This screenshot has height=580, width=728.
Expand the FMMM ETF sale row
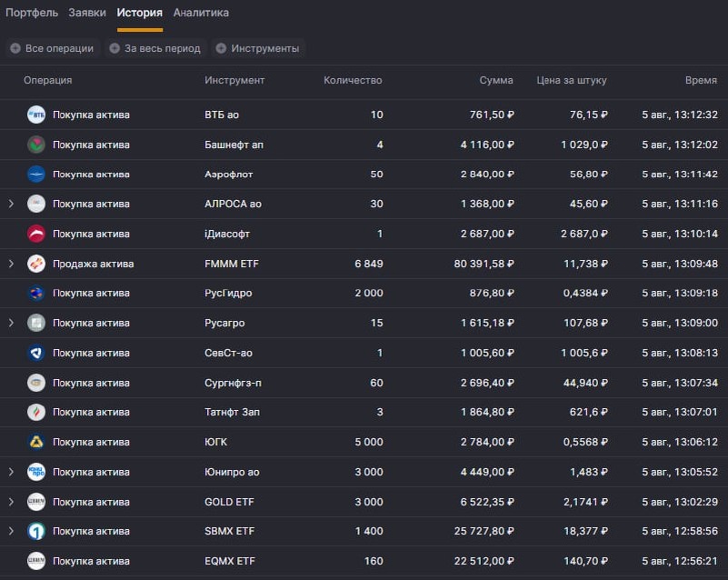[11, 264]
